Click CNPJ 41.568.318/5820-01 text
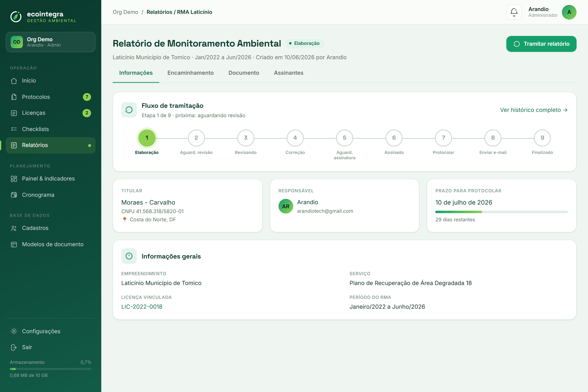Viewport: 588px width, 392px height. (x=153, y=211)
